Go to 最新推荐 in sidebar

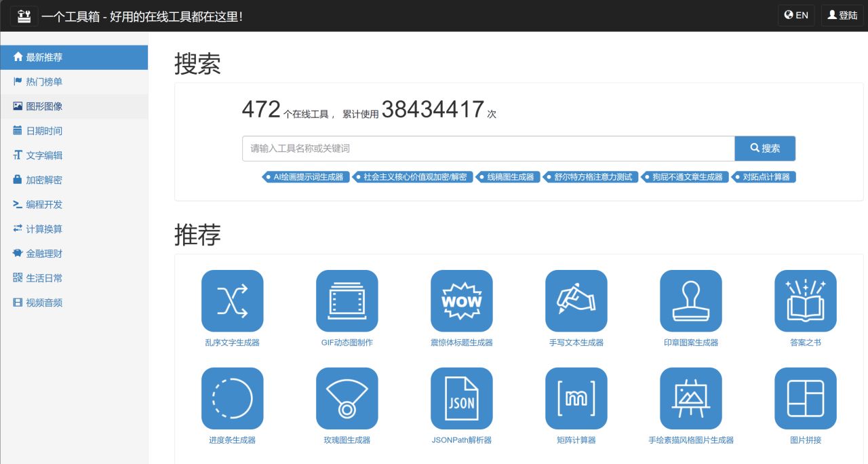pyautogui.click(x=74, y=57)
